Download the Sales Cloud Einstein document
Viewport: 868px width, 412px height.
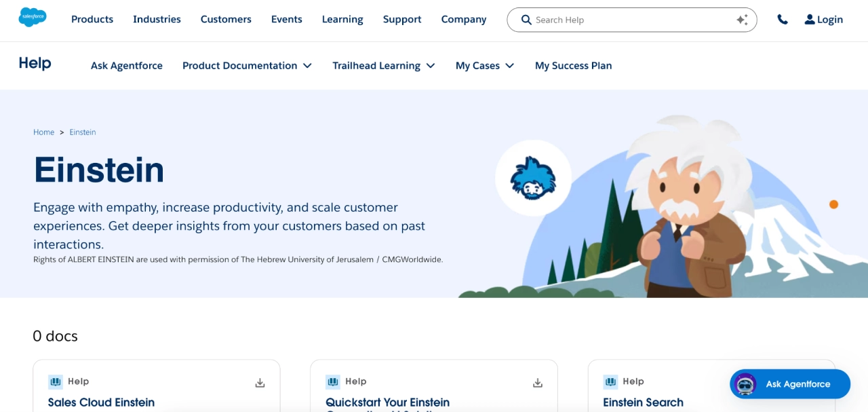click(260, 382)
